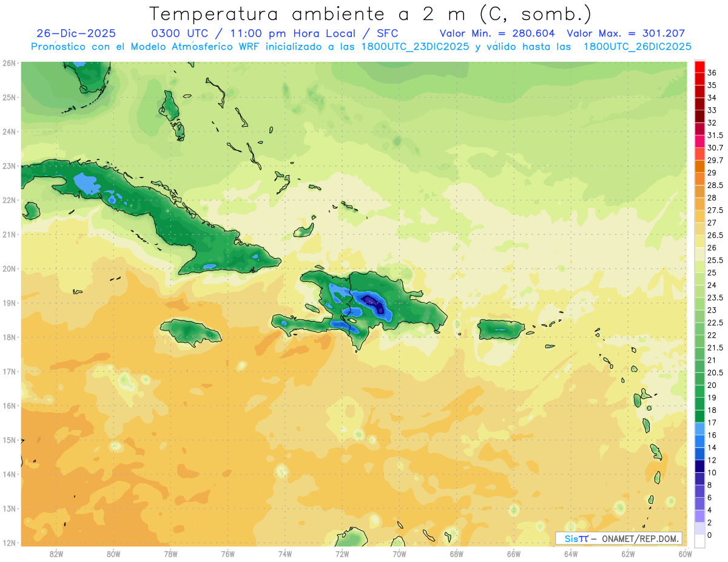Viewport: 728px width, 562px height.
Task: Click the '29.7' value on the color scale
Action: [715, 160]
